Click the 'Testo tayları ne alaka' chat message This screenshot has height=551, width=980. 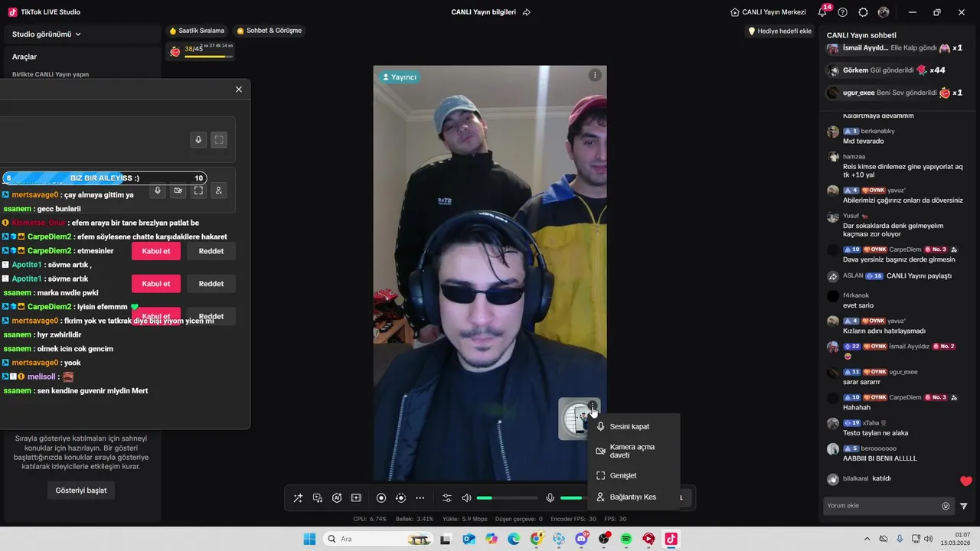click(x=875, y=433)
